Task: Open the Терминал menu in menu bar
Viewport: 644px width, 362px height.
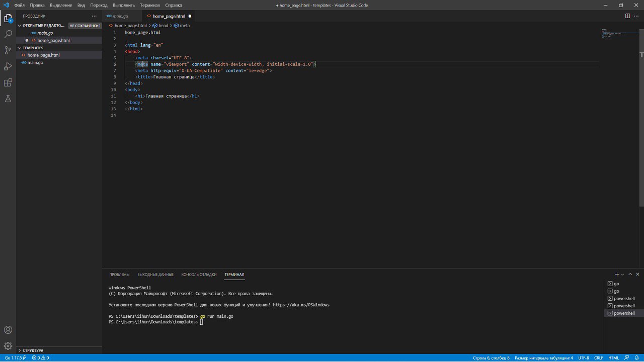Action: [150, 5]
